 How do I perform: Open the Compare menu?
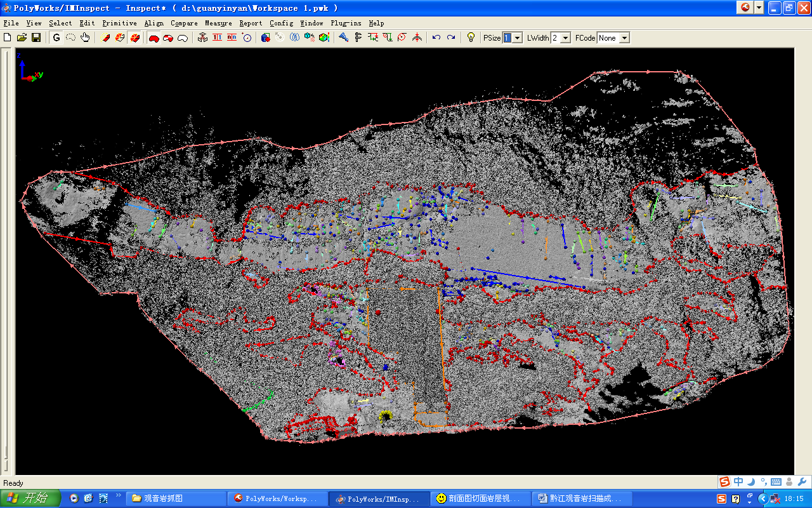coord(184,23)
